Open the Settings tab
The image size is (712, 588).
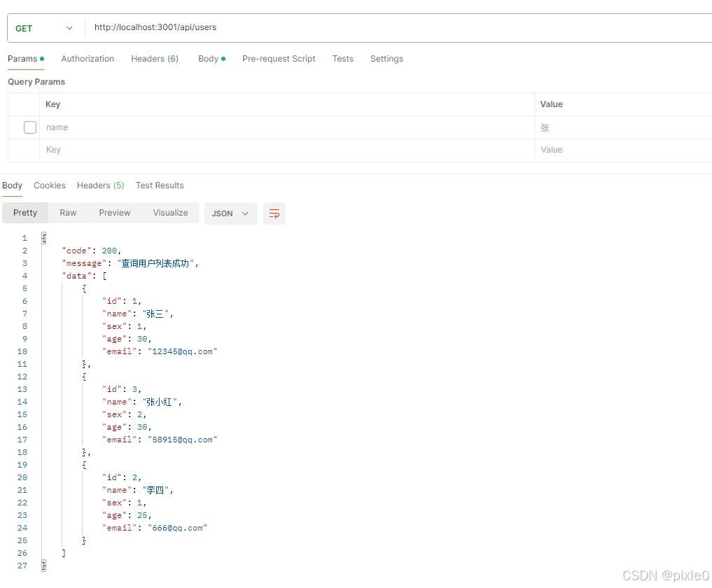click(387, 59)
